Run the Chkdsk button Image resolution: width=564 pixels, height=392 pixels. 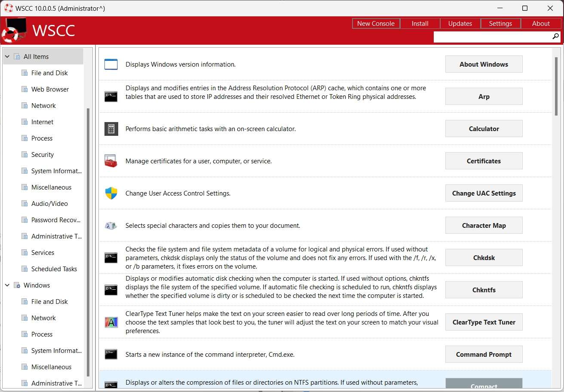tap(484, 258)
